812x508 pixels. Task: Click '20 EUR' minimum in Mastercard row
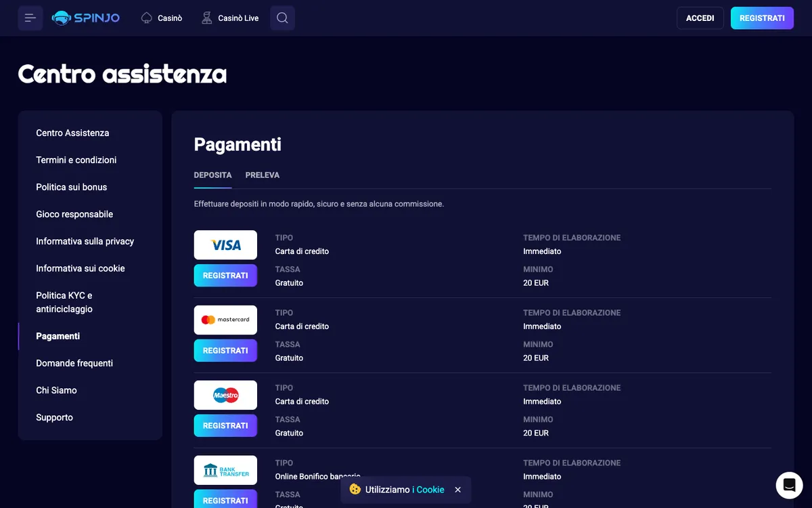tap(536, 358)
